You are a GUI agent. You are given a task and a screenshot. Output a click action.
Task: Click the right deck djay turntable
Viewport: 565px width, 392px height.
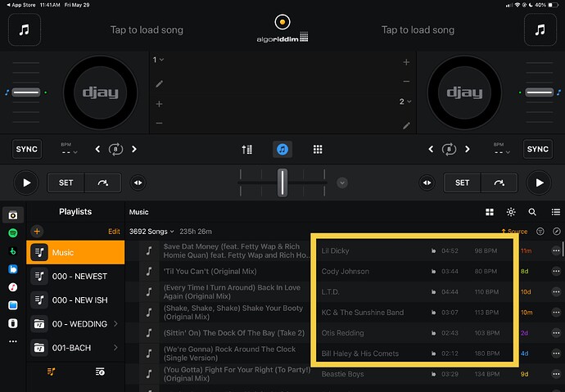[x=464, y=92]
